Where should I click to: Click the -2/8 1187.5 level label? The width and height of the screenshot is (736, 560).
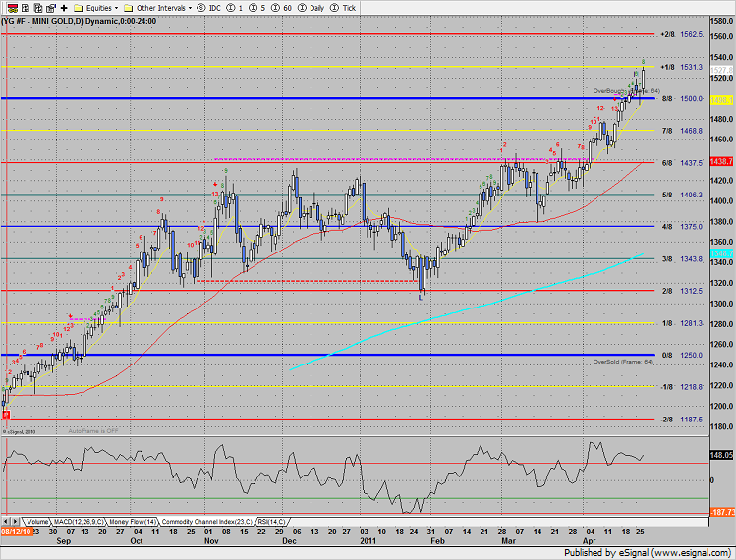click(682, 420)
